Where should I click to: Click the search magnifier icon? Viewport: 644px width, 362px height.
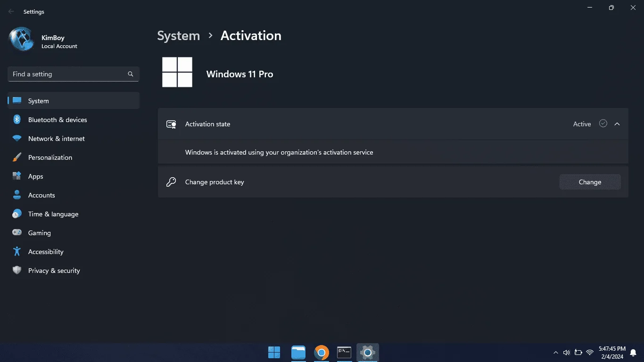click(x=131, y=74)
